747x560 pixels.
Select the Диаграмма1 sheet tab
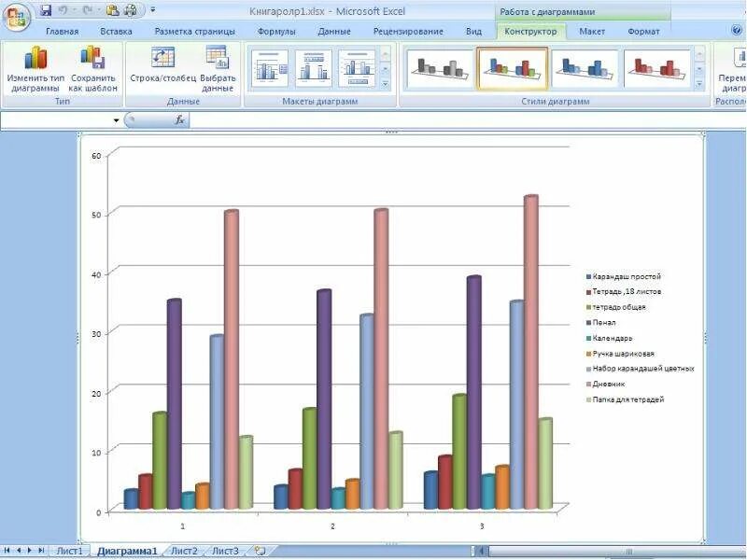tap(127, 551)
